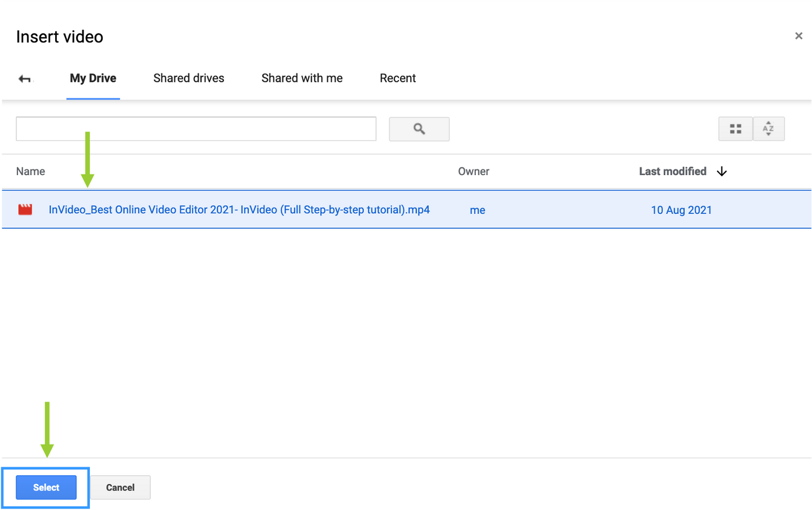
Task: Close the Insert video dialog
Action: click(x=799, y=35)
